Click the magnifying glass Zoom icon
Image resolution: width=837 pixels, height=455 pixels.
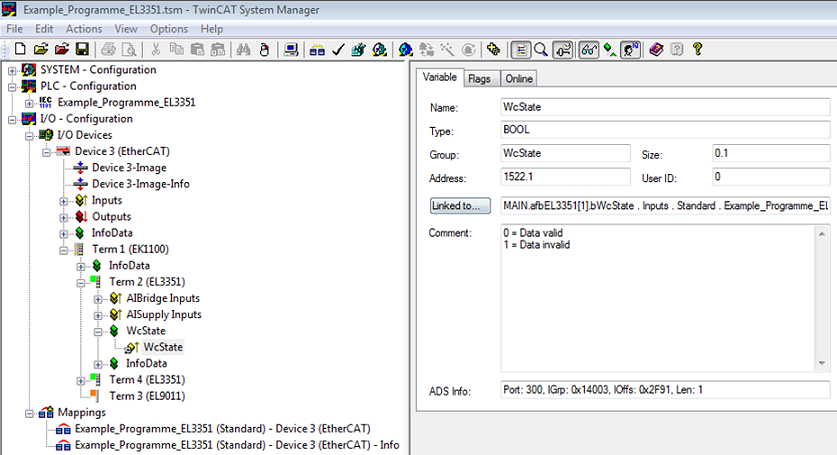click(541, 50)
